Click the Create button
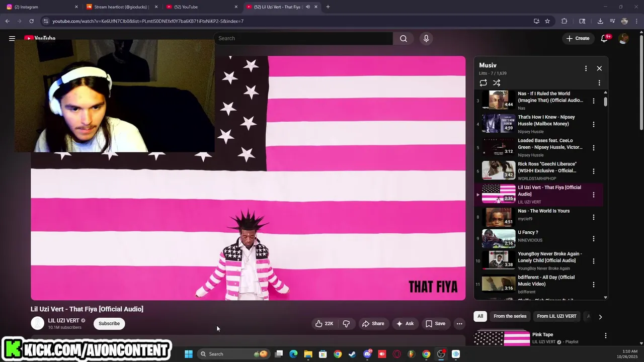The image size is (644, 362). pos(578,38)
